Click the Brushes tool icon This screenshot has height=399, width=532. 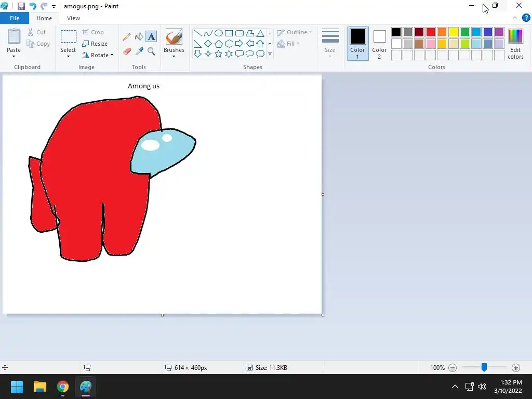tap(174, 36)
